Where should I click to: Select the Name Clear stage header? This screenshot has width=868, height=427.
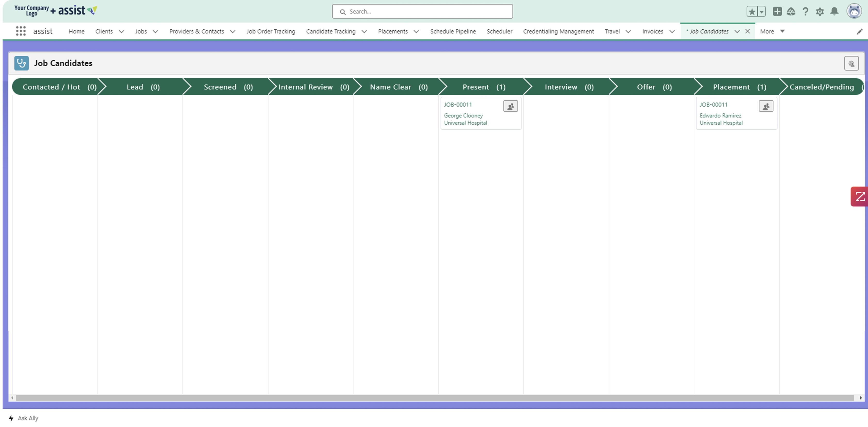(x=399, y=87)
